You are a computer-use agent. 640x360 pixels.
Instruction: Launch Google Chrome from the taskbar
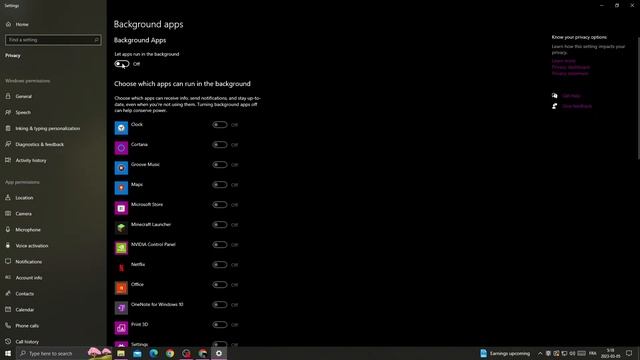pyautogui.click(x=170, y=353)
